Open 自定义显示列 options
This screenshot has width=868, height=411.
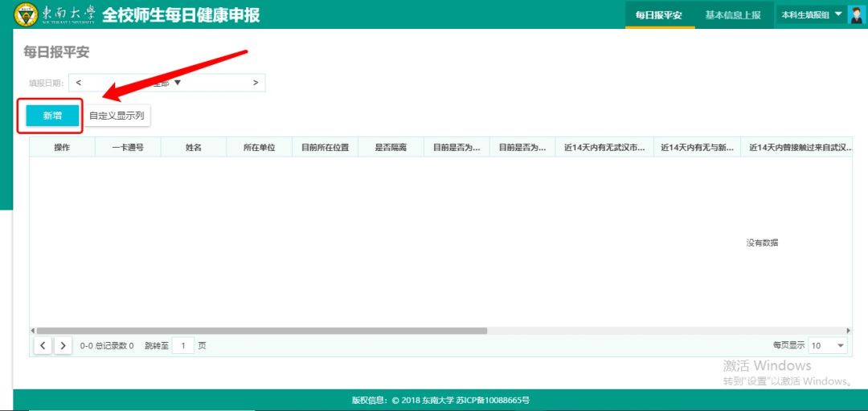117,116
